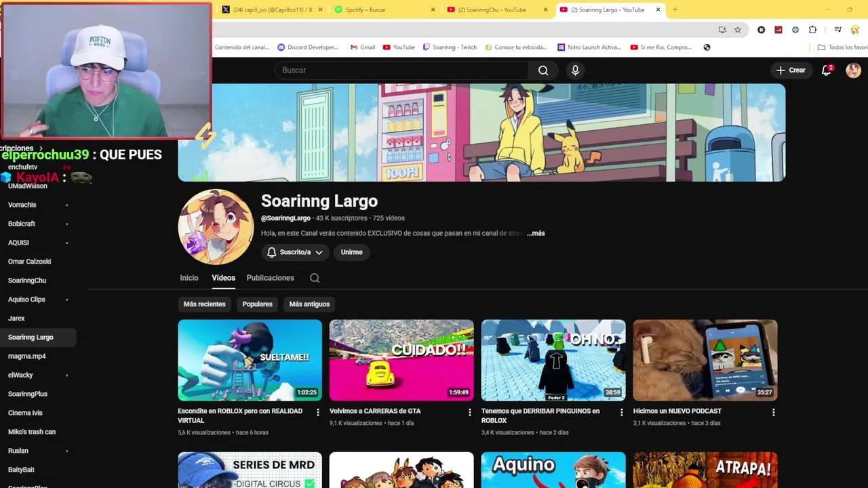The width and height of the screenshot is (868, 488).
Task: Open the notifications bell in the YouTube header
Action: point(827,70)
